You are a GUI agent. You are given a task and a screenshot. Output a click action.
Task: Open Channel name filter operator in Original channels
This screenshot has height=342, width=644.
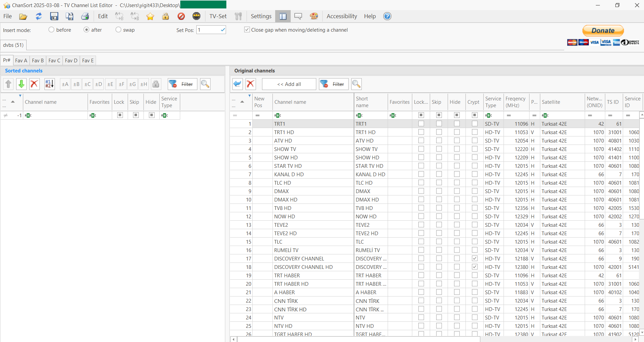click(x=278, y=116)
